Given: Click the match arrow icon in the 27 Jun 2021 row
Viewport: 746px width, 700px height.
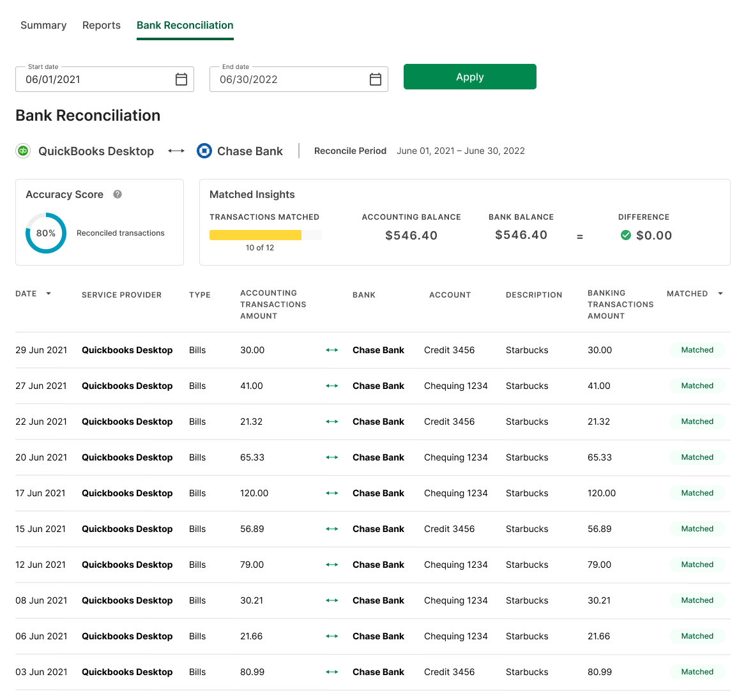Looking at the screenshot, I should pyautogui.click(x=332, y=386).
